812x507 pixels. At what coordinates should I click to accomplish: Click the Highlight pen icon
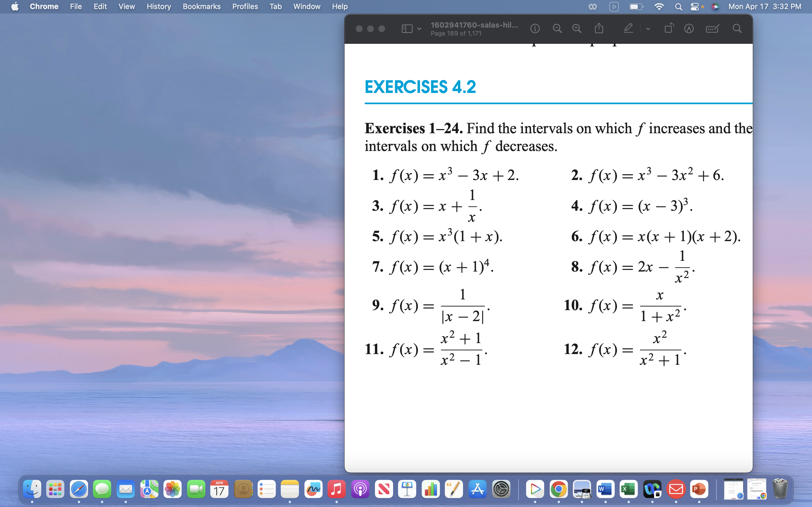628,28
